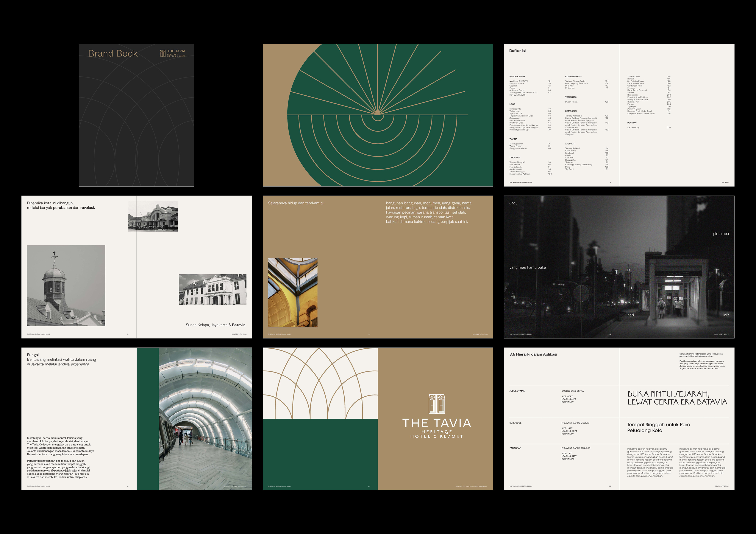Open the TIPOGRAFI section heading
This screenshot has width=756, height=534.
pyautogui.click(x=515, y=158)
